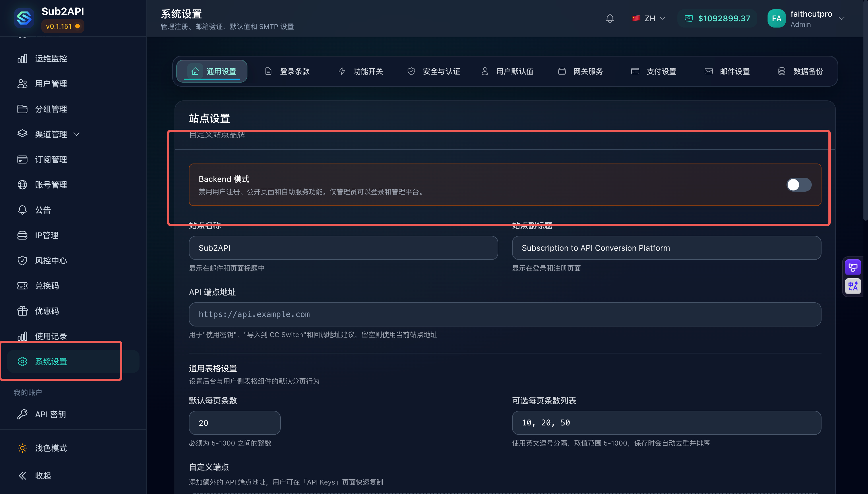868x494 pixels.
Task: Click the balance wallet icon in header
Action: [x=688, y=18]
